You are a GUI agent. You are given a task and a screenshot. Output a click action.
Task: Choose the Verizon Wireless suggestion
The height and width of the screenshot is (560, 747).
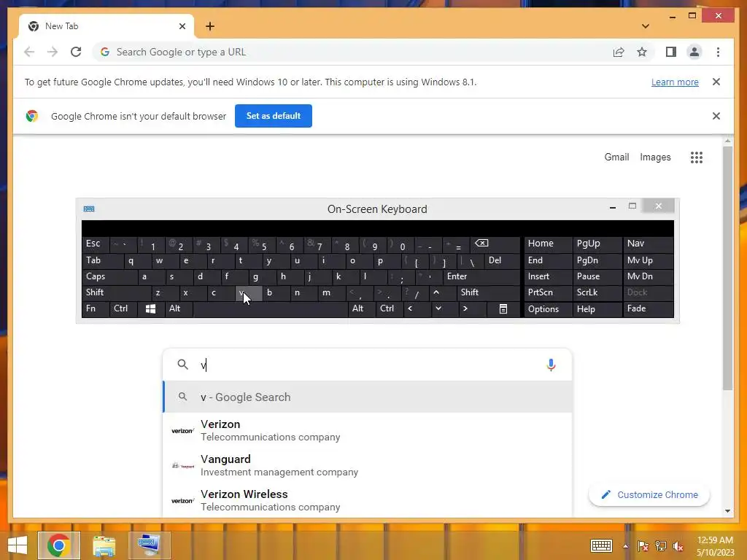(368, 500)
